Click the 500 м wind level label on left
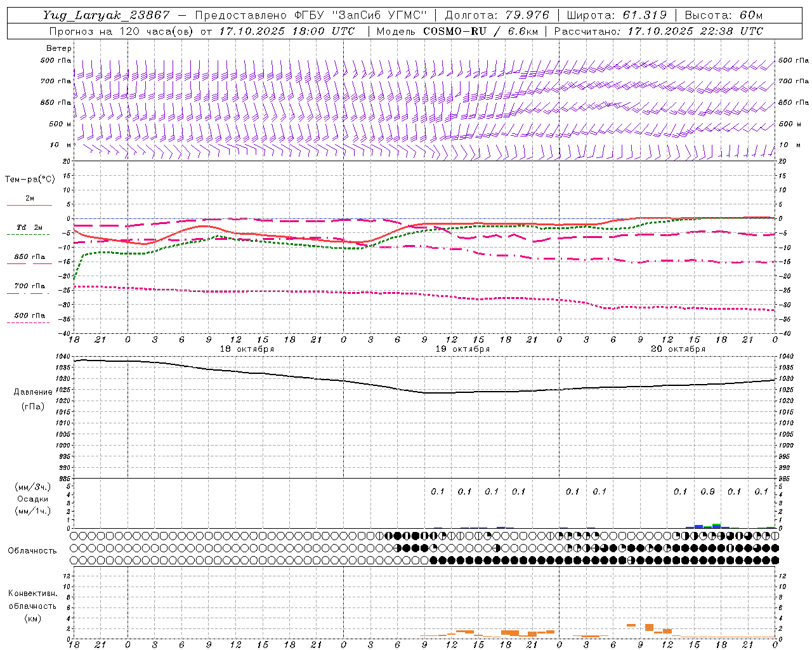 pyautogui.click(x=60, y=124)
